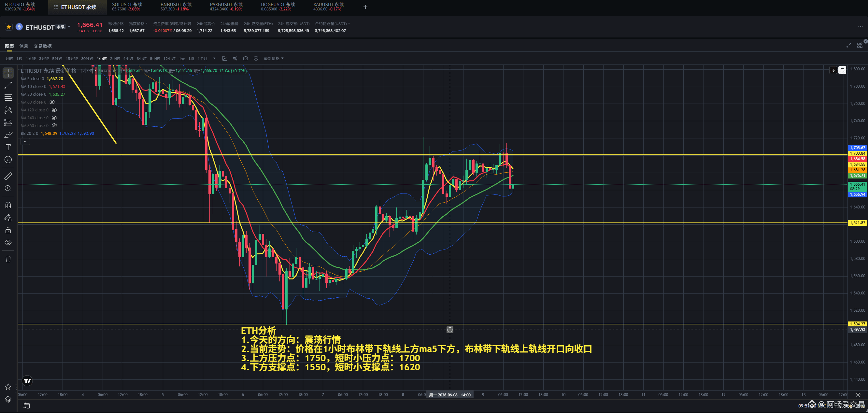Show the hidden MA 120 indicator
The width and height of the screenshot is (868, 413).
[54, 110]
